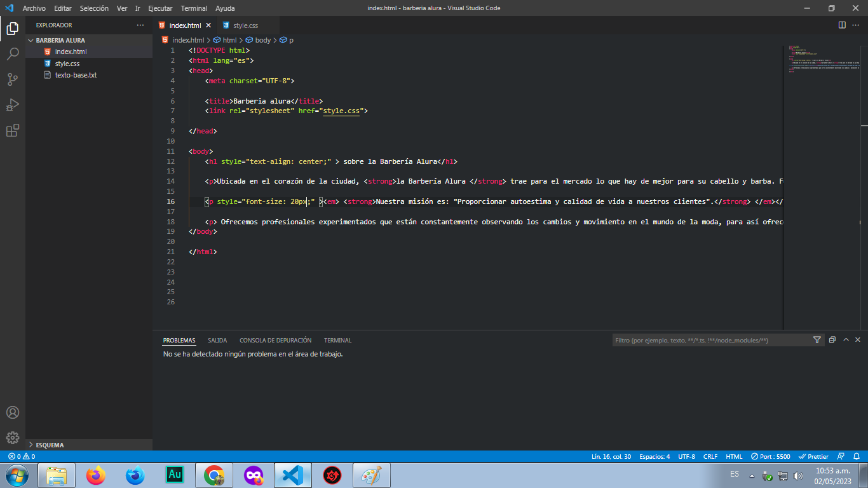
Task: Show hidden system tray icons arrow
Action: pyautogui.click(x=752, y=475)
